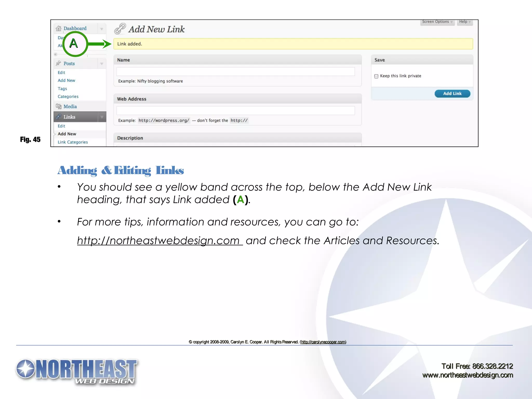Click the Description panel header
This screenshot has height=399, width=532.
(237, 138)
